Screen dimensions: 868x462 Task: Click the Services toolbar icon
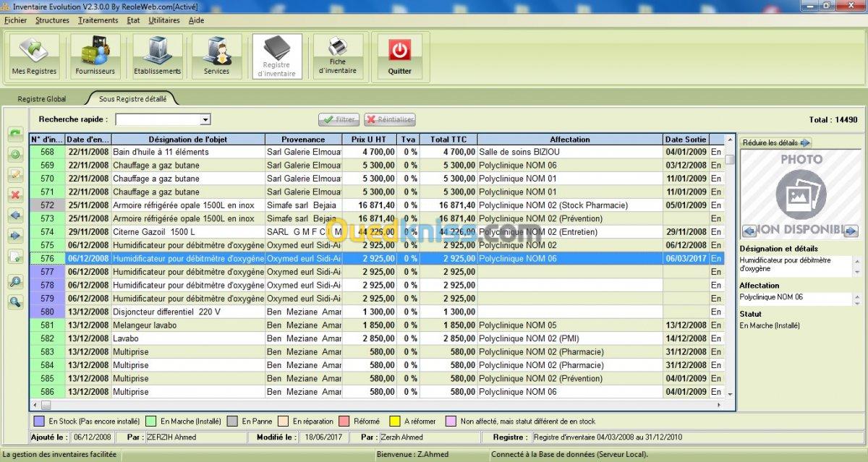216,56
